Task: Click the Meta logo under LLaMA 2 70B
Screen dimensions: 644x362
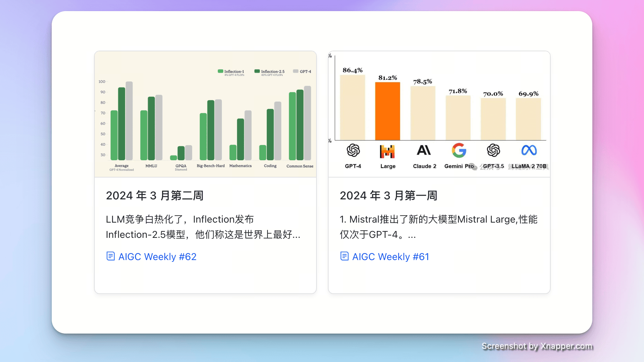Action: [x=530, y=150]
